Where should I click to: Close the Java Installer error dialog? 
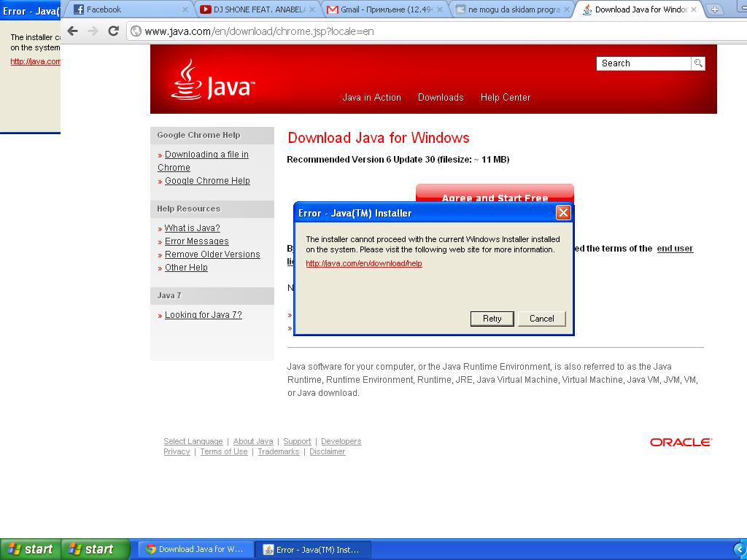pos(563,213)
